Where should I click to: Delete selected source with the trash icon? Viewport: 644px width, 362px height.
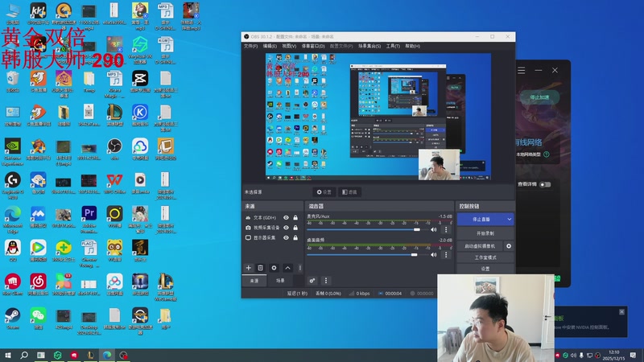[x=260, y=268]
